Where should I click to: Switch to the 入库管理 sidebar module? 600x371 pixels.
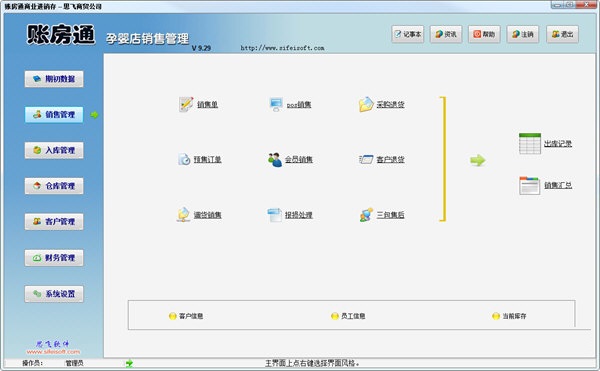click(x=54, y=150)
